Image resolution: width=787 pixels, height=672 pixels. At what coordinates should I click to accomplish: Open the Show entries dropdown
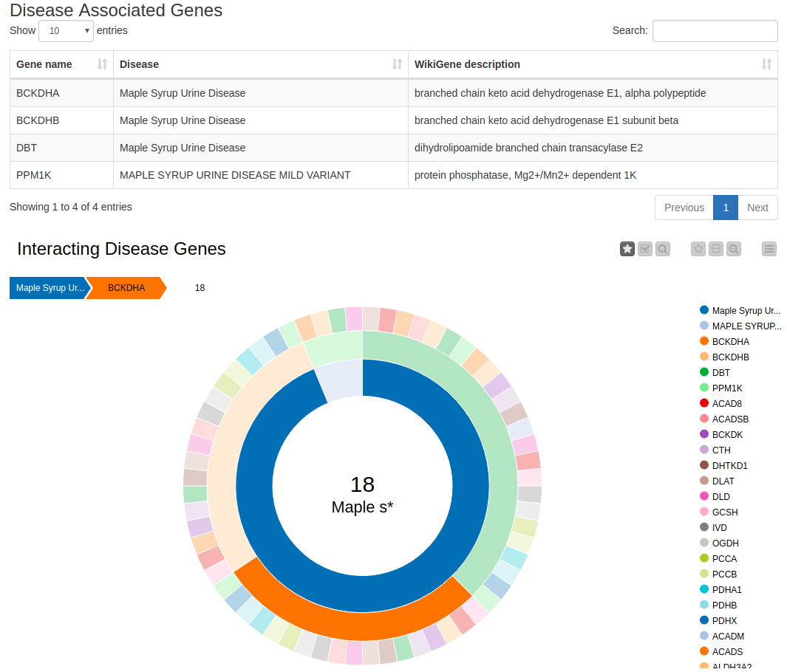click(66, 30)
